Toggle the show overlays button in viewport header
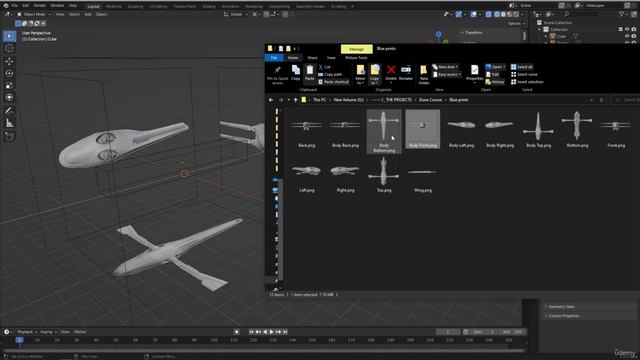 (473, 14)
